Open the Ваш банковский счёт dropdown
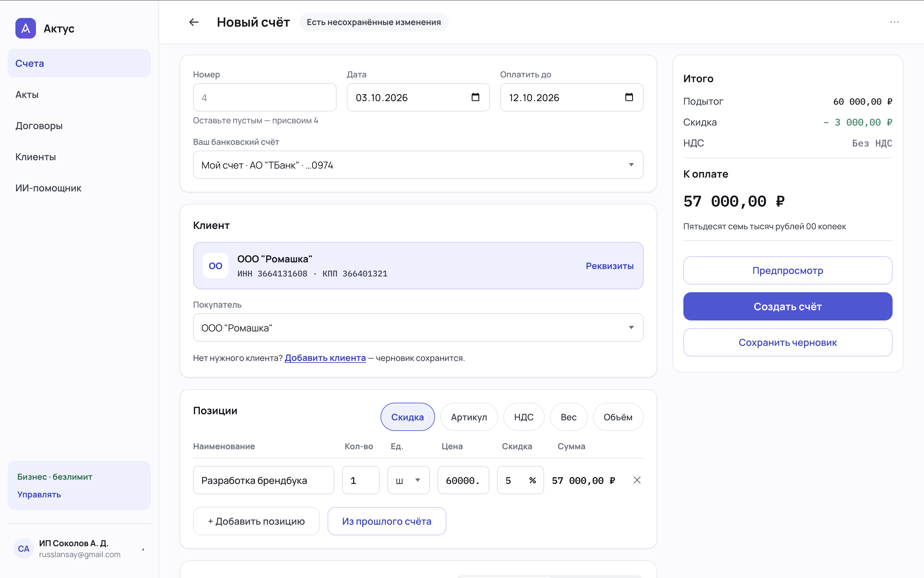 [418, 165]
